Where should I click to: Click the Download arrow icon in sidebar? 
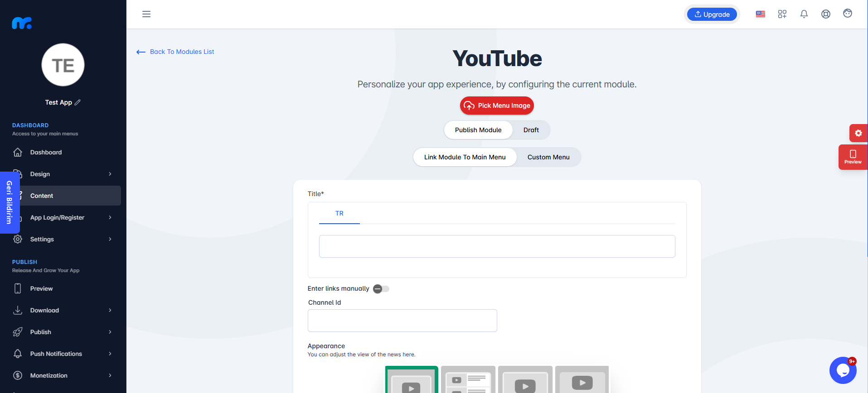(18, 310)
